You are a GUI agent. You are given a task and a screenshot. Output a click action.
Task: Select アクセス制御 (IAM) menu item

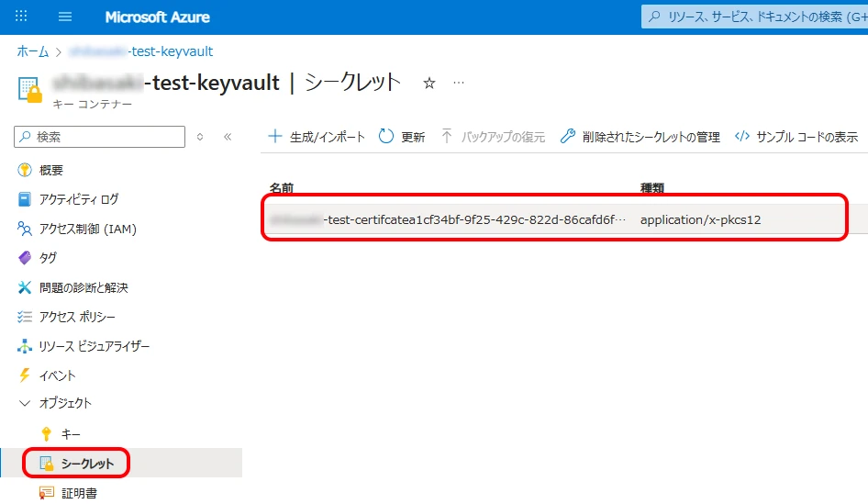click(87, 229)
